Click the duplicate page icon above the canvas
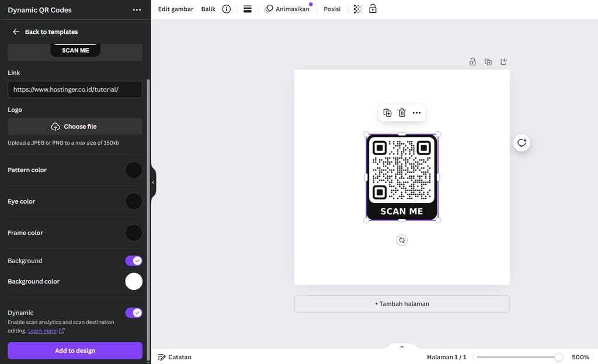This screenshot has width=598, height=364. pos(488,61)
